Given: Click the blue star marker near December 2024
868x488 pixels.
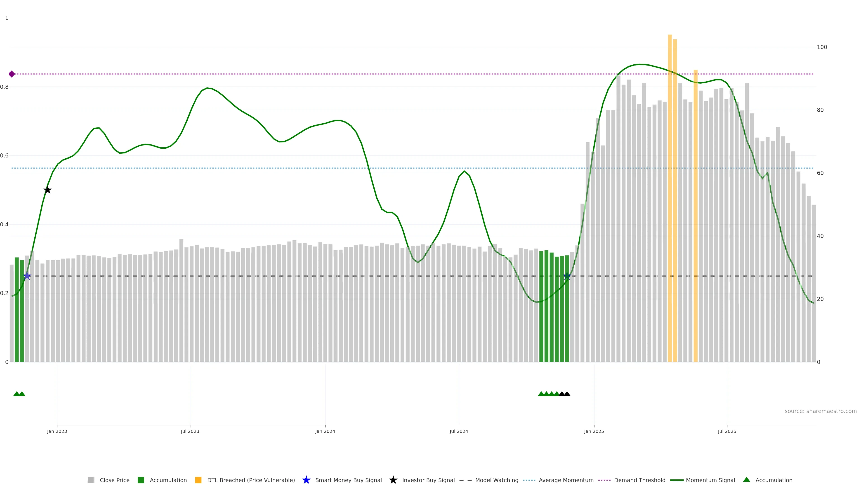Looking at the screenshot, I should [x=567, y=276].
